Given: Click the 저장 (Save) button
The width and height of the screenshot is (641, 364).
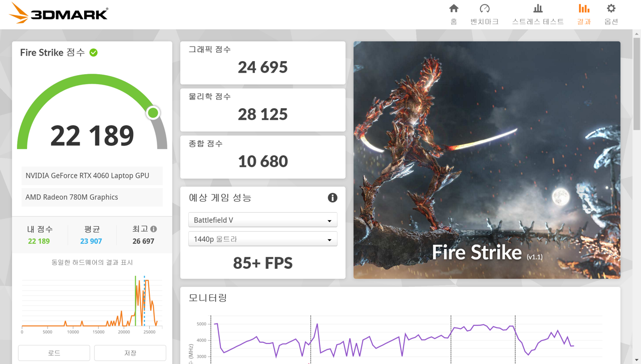Looking at the screenshot, I should coord(130,353).
